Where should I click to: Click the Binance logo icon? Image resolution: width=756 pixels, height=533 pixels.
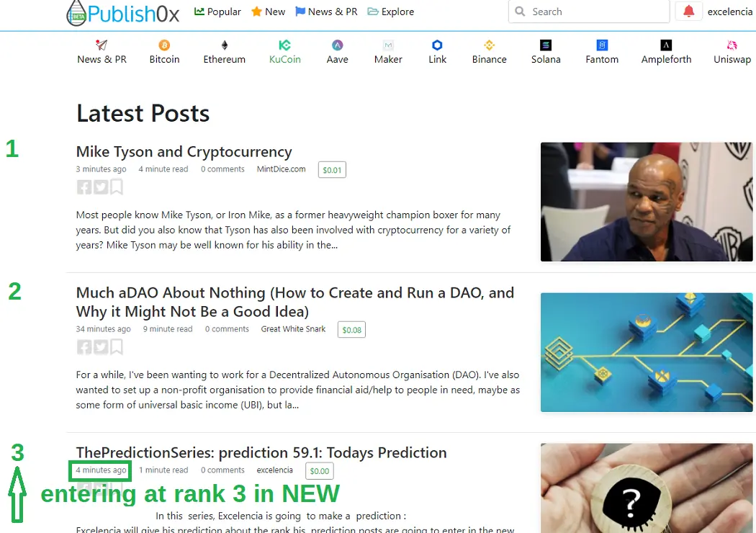coord(490,45)
